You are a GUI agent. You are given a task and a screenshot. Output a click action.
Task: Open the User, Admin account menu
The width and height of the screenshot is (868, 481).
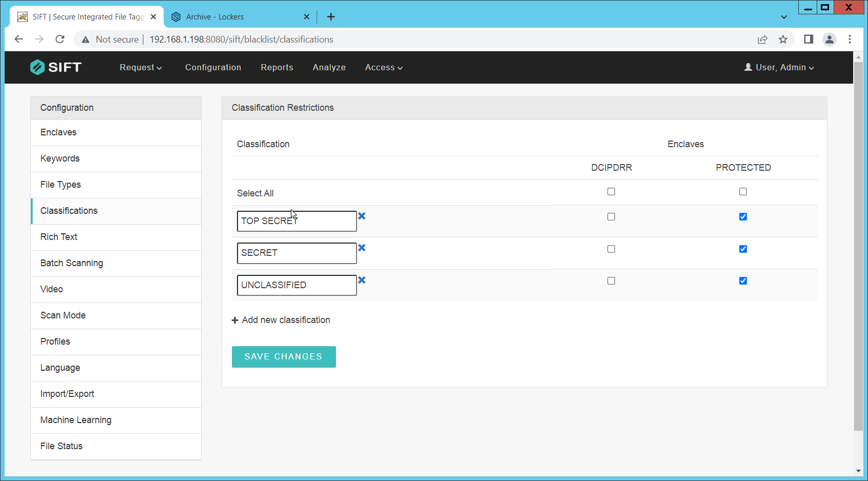click(x=779, y=68)
